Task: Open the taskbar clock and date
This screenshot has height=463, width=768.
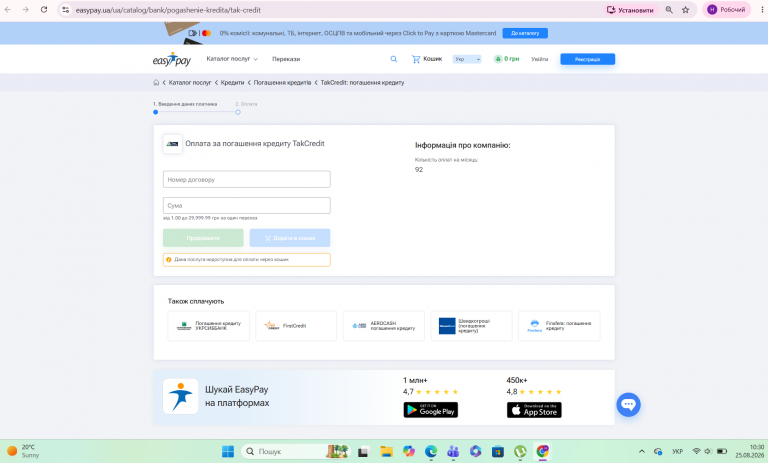Action: click(750, 451)
